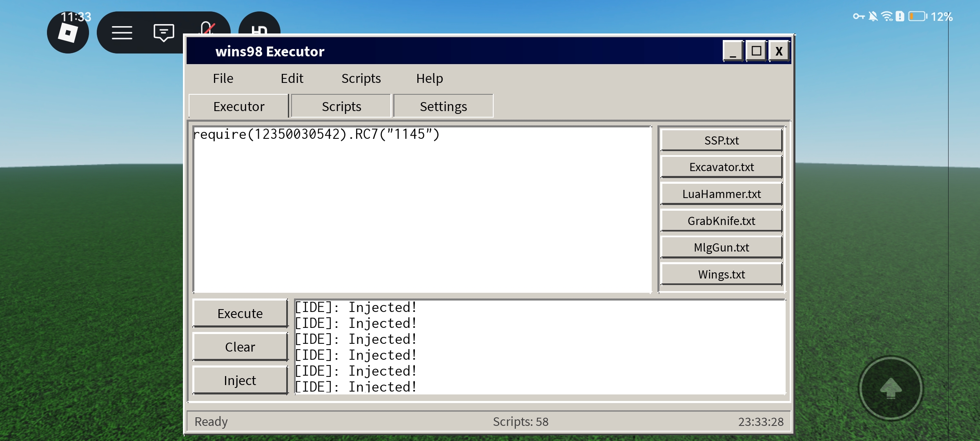Open the Help menu

(x=430, y=78)
